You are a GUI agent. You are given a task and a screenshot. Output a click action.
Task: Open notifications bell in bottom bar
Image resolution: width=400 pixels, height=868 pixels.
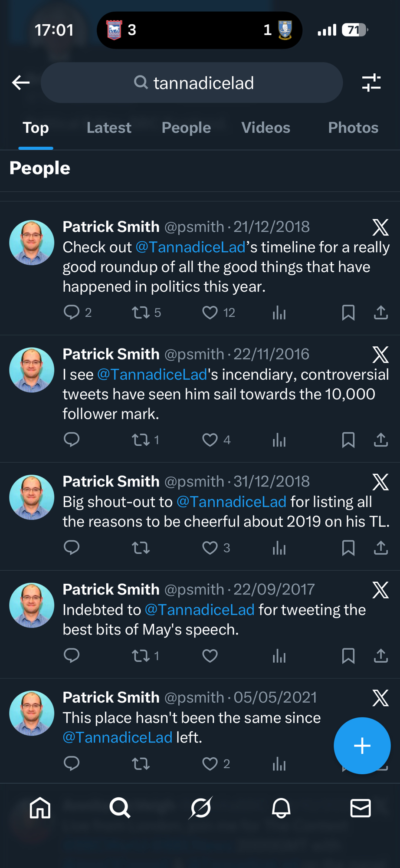[281, 808]
